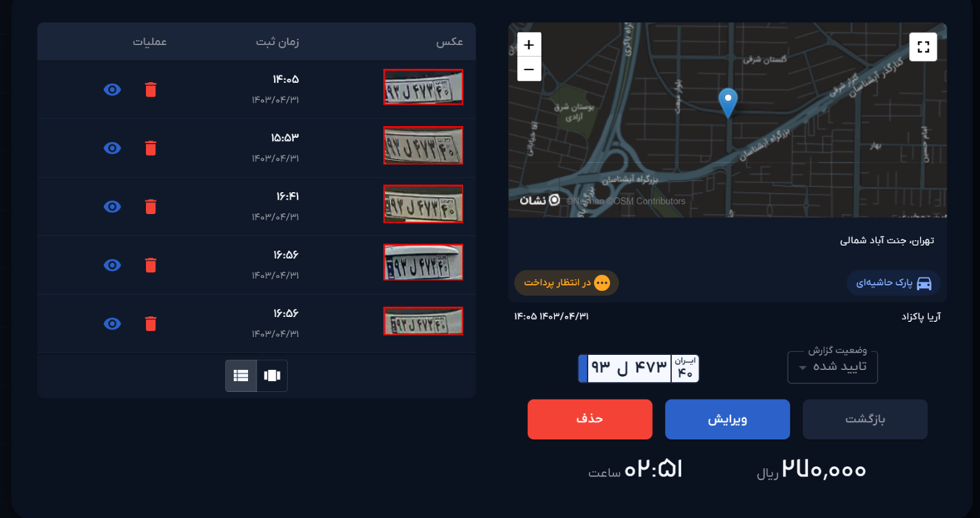This screenshot has width=980, height=518.
Task: Zoom in on the map
Action: (x=529, y=45)
